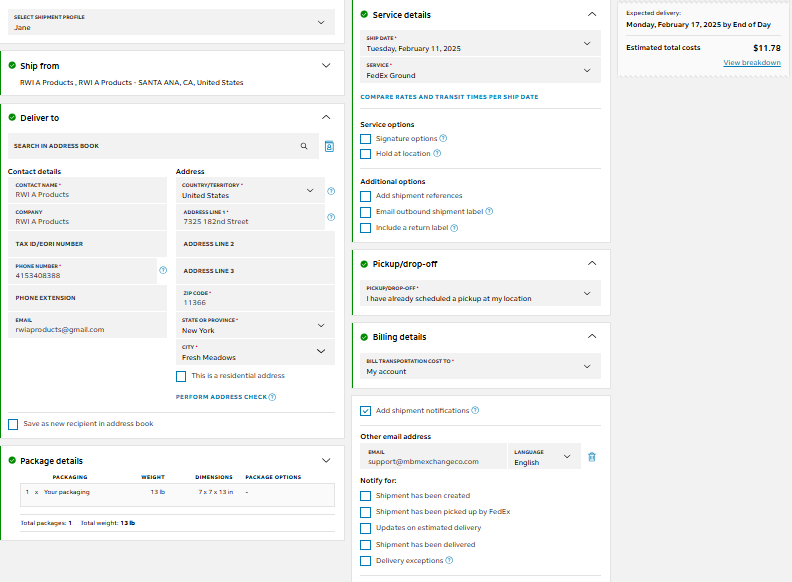Screen dimensions: 792x582
Task: Open address book contacts icon
Action: coord(329,147)
